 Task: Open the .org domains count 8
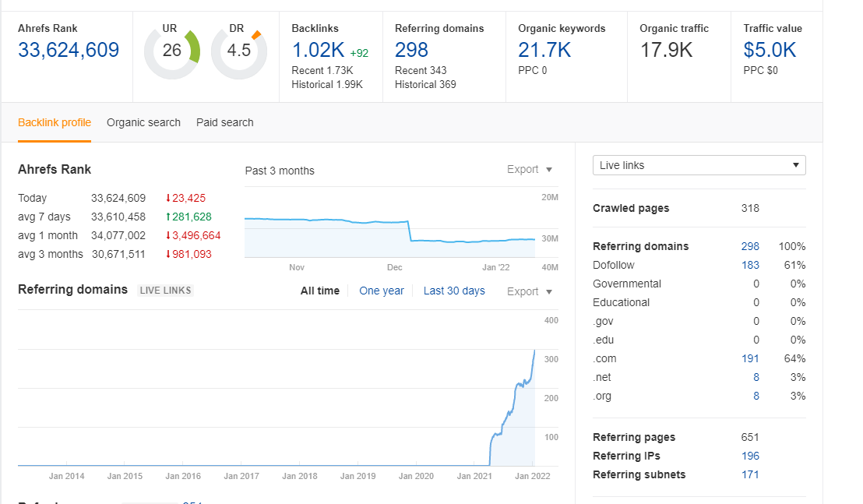[x=756, y=397]
